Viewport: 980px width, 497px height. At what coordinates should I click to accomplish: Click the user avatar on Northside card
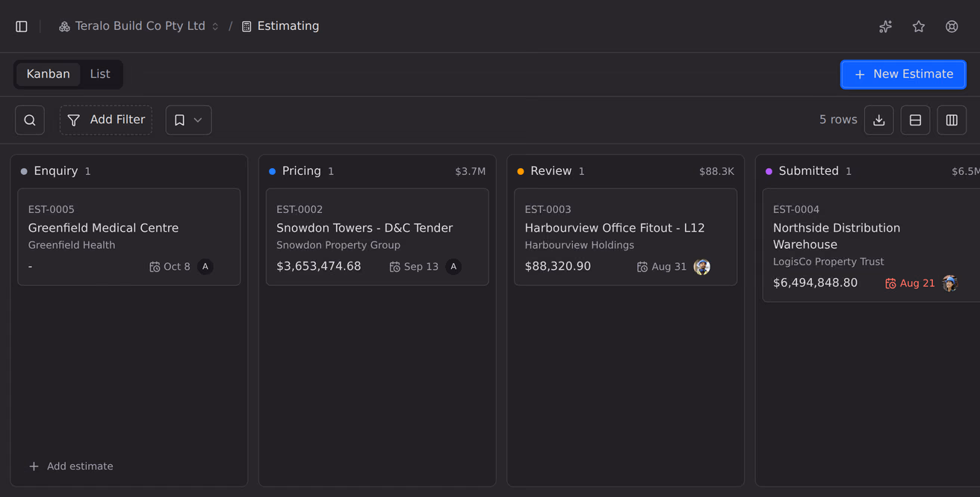point(950,283)
